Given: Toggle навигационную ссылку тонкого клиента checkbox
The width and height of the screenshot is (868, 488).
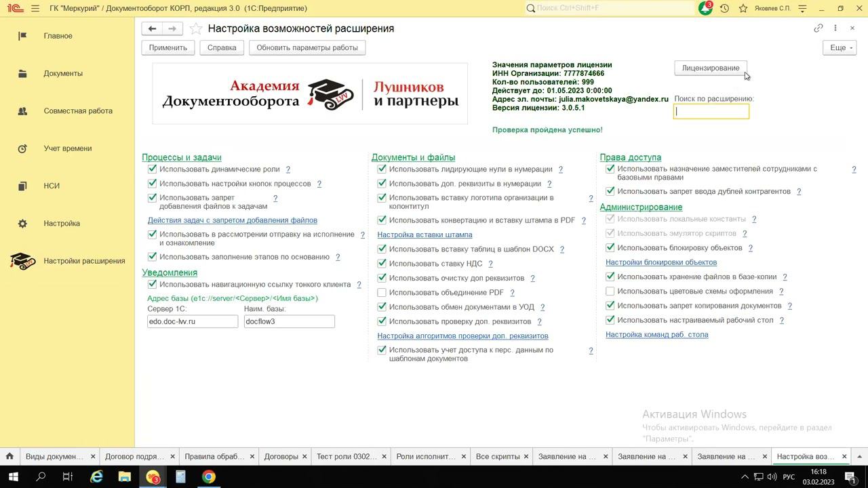Looking at the screenshot, I should click(x=153, y=285).
